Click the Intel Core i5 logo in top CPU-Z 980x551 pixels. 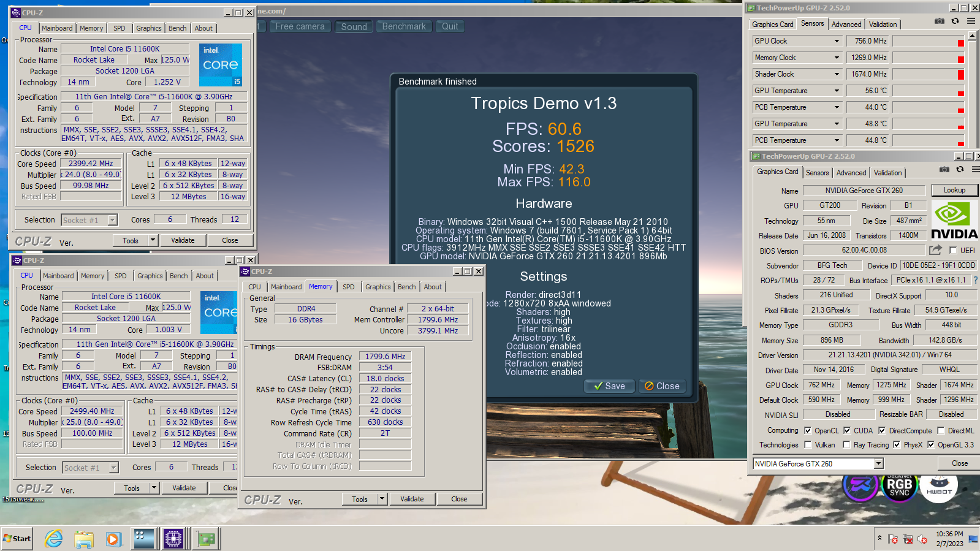221,64
